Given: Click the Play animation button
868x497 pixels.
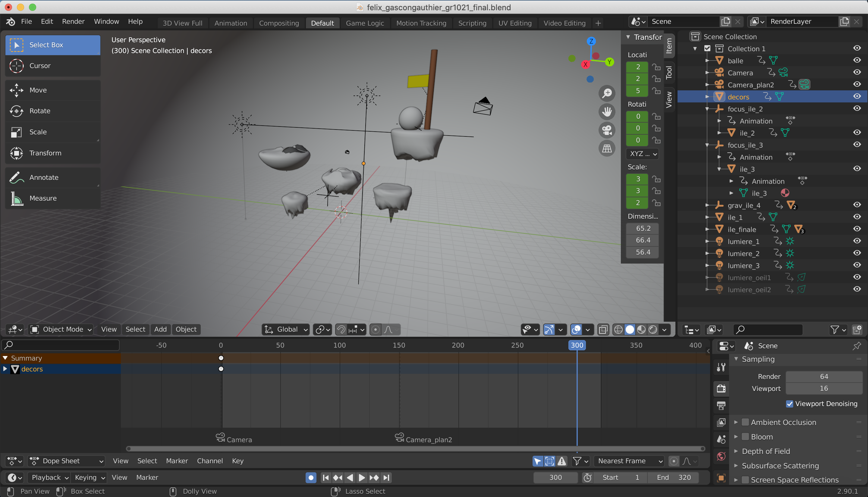Looking at the screenshot, I should pyautogui.click(x=362, y=477).
